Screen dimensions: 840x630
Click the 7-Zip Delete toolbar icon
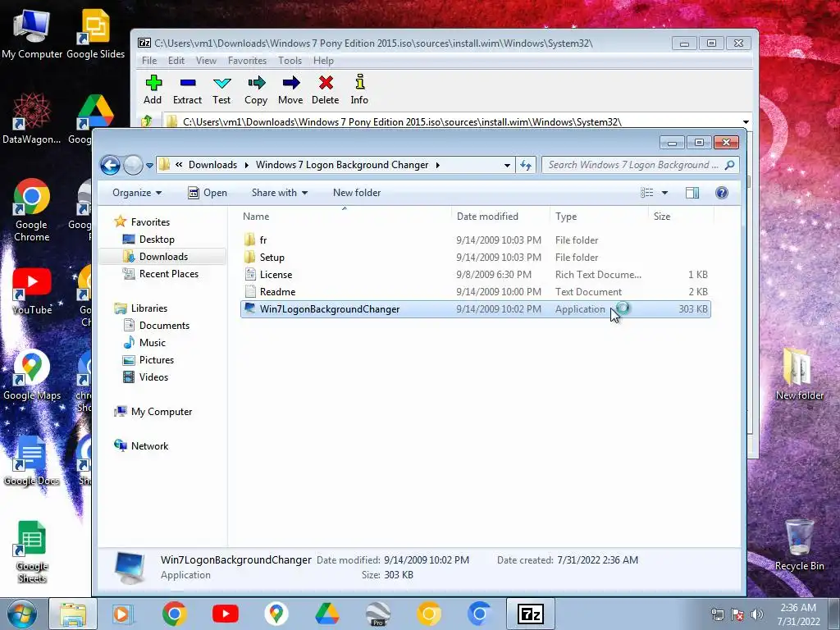coord(325,89)
